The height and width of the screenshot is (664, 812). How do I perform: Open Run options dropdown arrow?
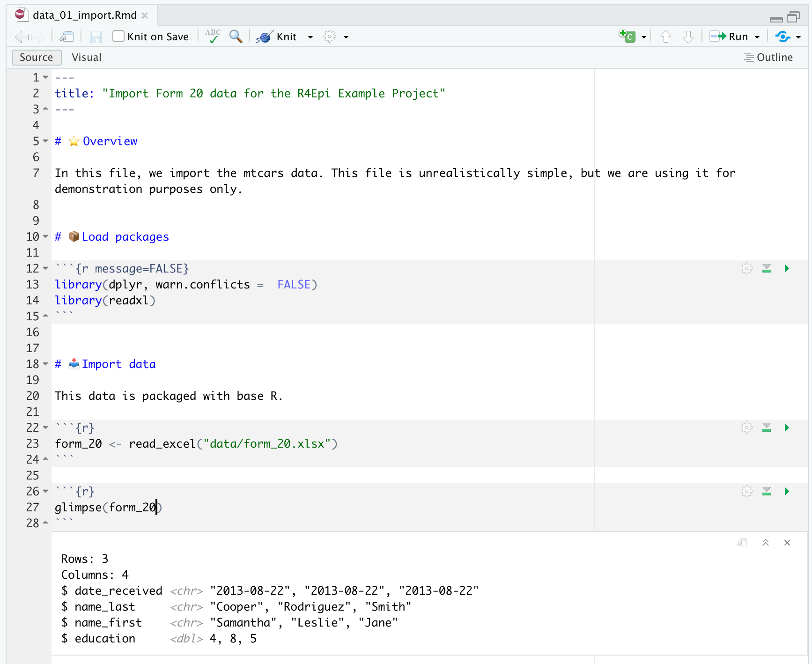pyautogui.click(x=757, y=37)
